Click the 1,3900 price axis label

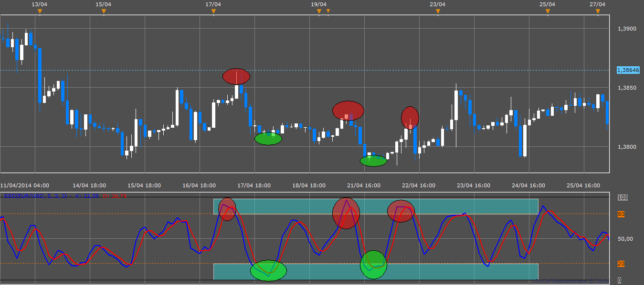point(627,29)
